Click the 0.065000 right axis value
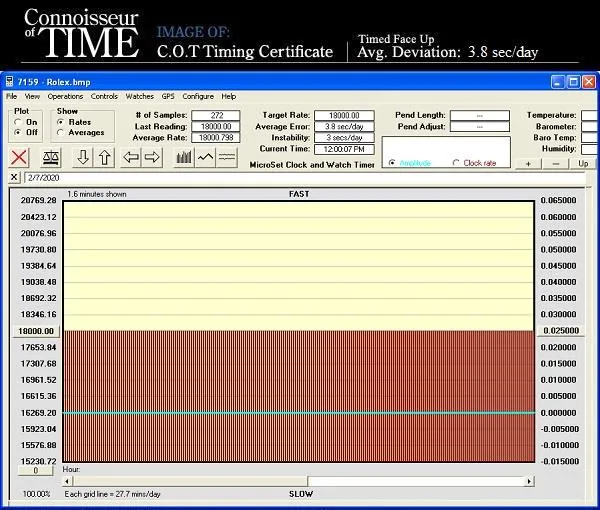600x510 pixels. 558,200
